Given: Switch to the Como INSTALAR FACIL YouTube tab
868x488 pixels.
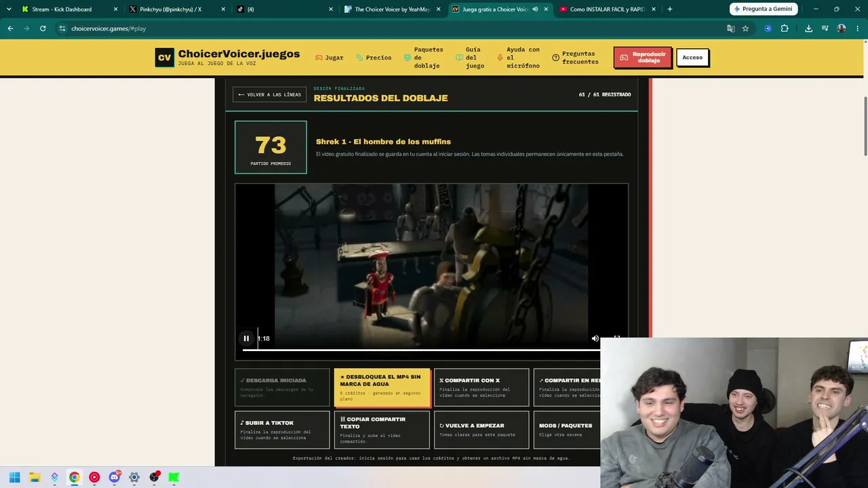Looking at the screenshot, I should 607,9.
